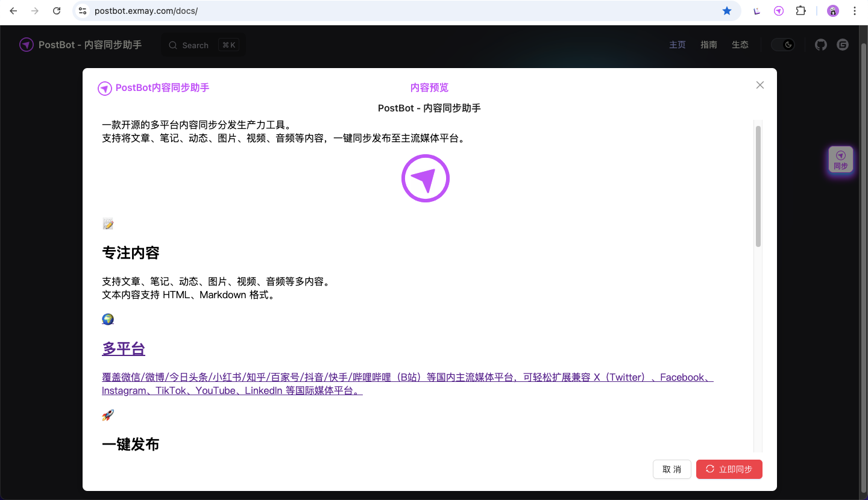Click the 内容预览 heading
The height and width of the screenshot is (500, 868).
click(429, 88)
